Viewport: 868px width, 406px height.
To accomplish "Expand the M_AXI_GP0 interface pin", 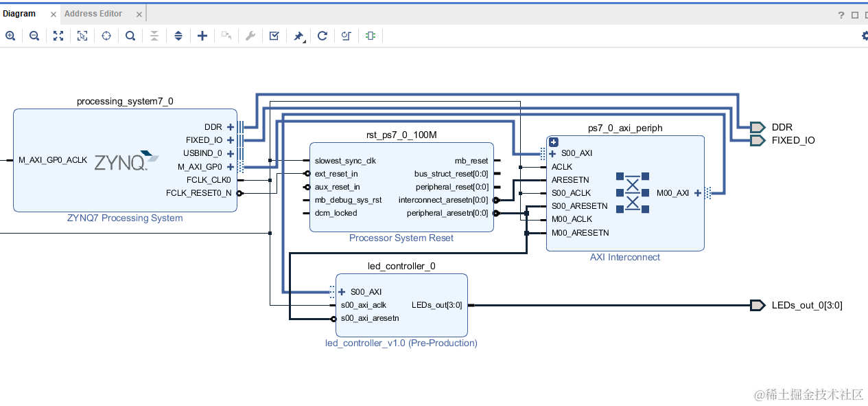I will pos(231,166).
